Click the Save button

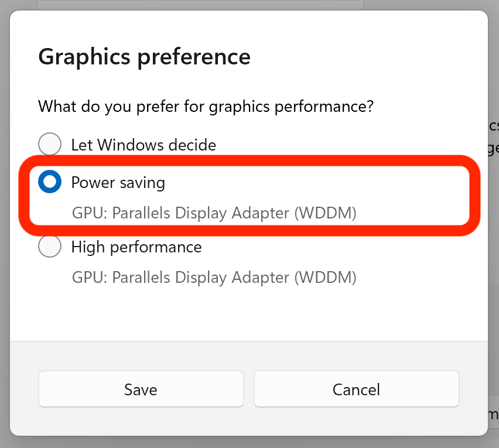click(x=141, y=389)
